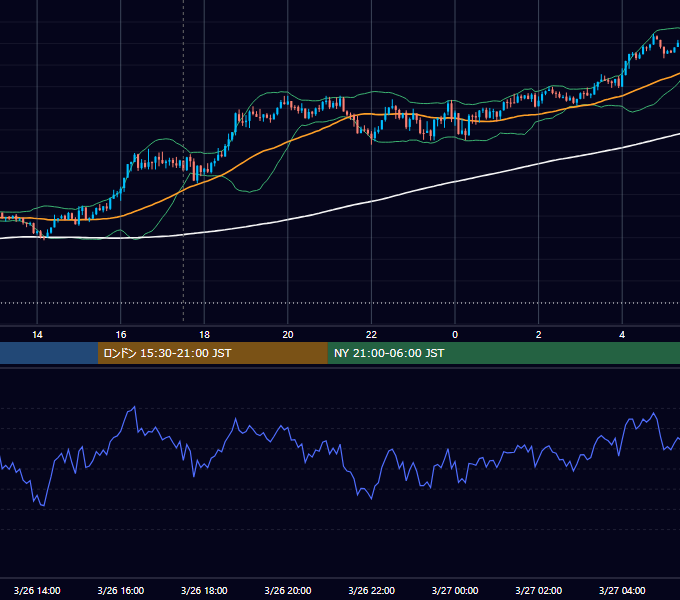Click the NY 21:00-06:00 JST session bar

pos(503,353)
